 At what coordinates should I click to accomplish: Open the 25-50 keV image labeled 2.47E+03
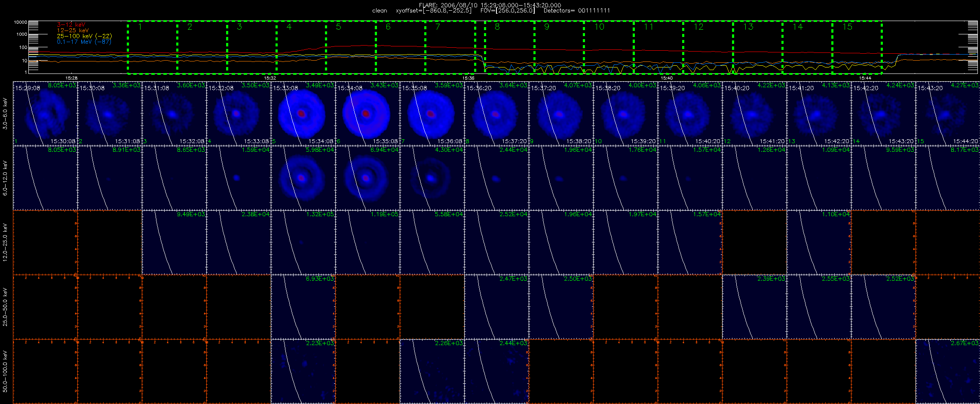(x=497, y=307)
